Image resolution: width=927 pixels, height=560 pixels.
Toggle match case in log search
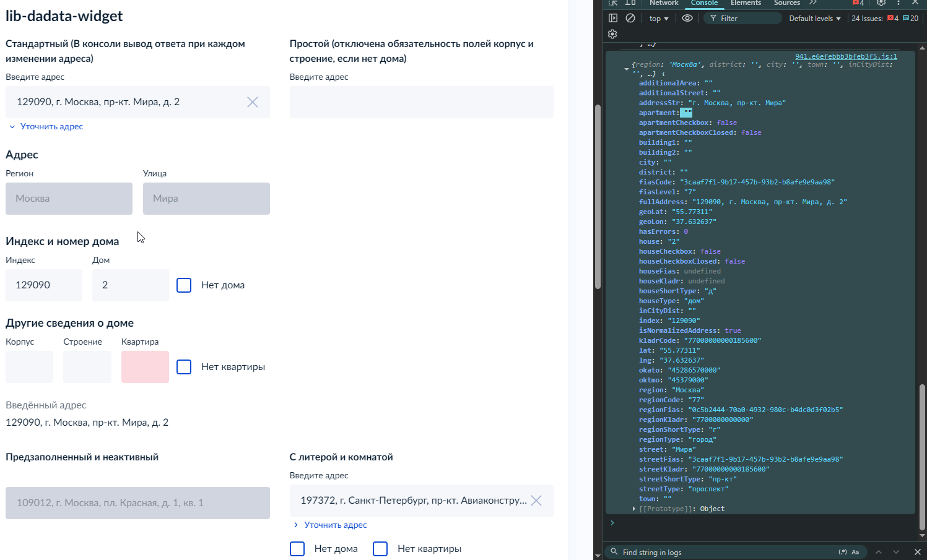pos(855,552)
